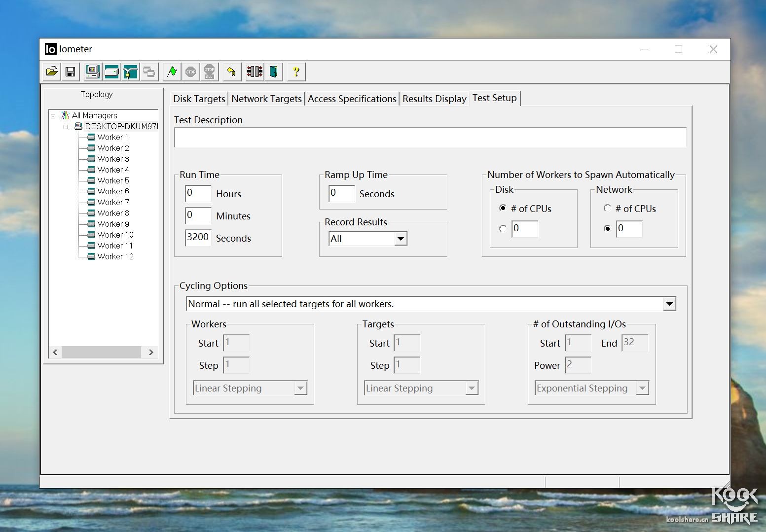Click the Reset workers yellow arrow icon
The image size is (766, 532).
click(231, 72)
